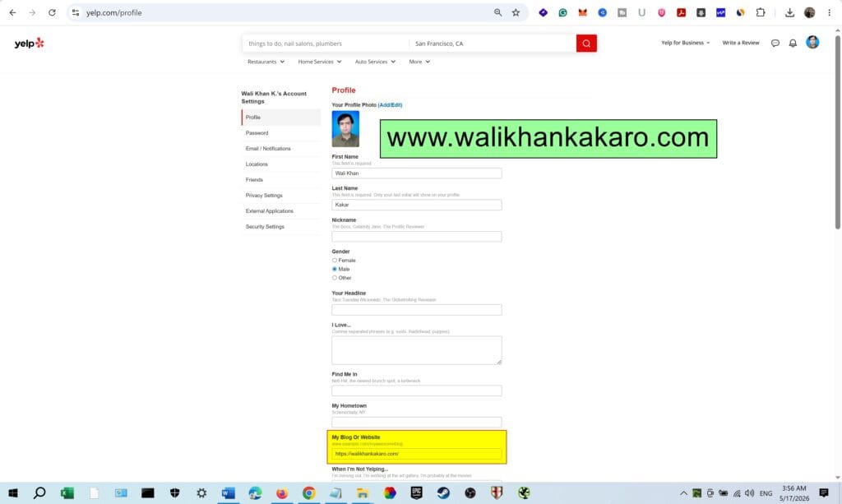Open Email / Notifications settings

tap(281, 149)
